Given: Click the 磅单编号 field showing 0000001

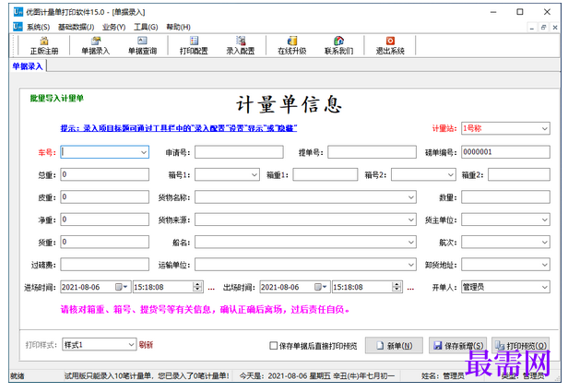Looking at the screenshot, I should pos(505,152).
